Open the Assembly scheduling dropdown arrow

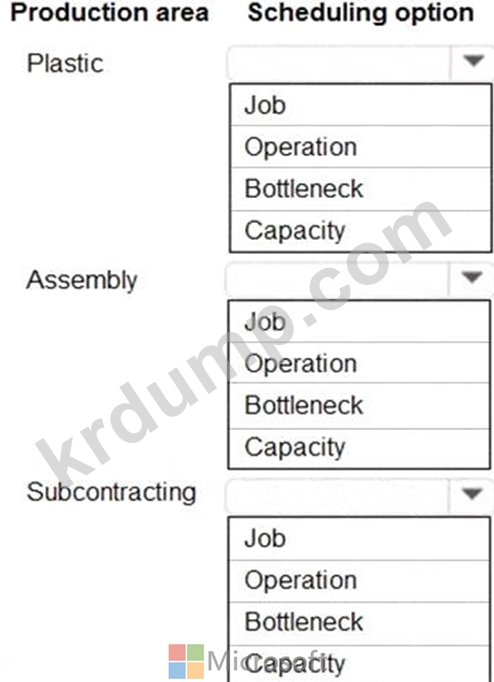click(x=472, y=277)
